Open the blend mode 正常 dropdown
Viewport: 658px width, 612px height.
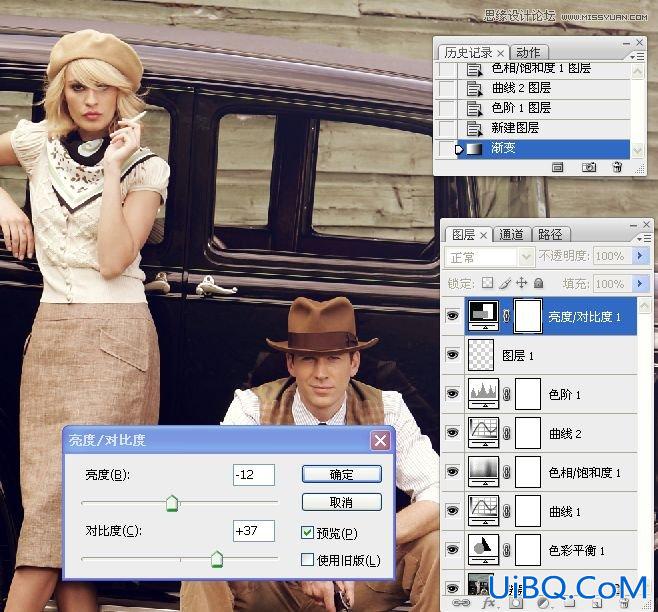(489, 257)
